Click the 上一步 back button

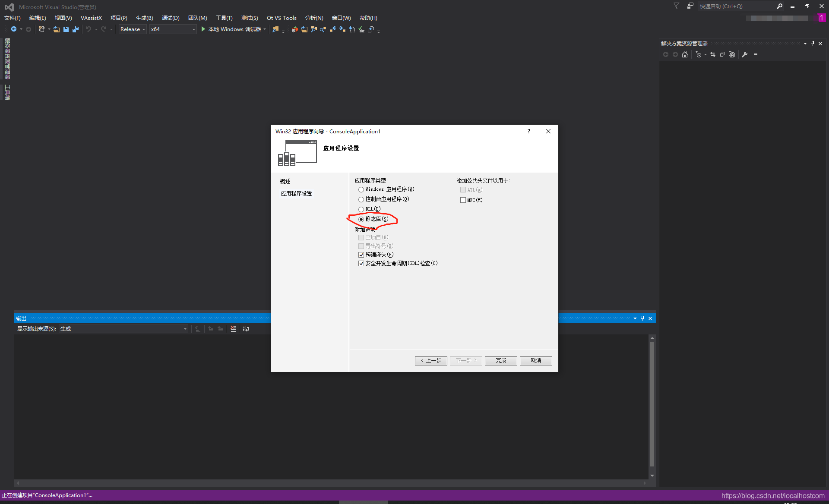[x=431, y=361]
